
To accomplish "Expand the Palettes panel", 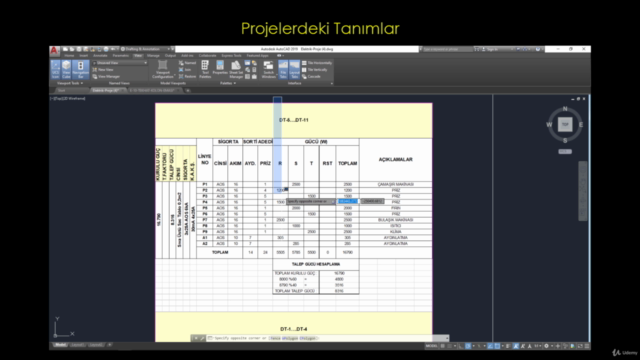I will 228,83.
